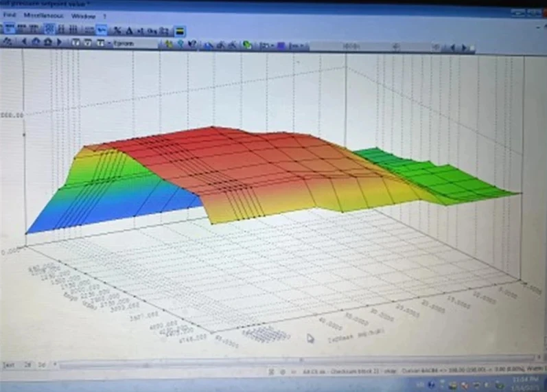Click the gray house icon

[x=48, y=42]
